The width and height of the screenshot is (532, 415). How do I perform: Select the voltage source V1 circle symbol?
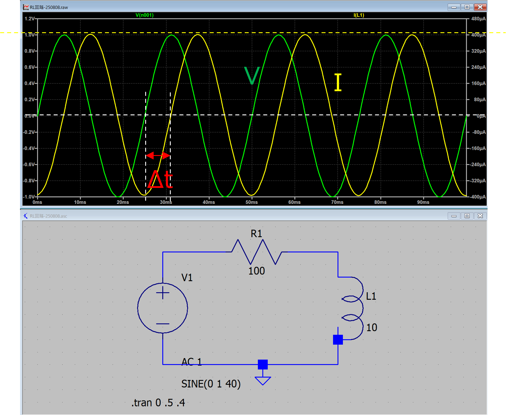163,308
